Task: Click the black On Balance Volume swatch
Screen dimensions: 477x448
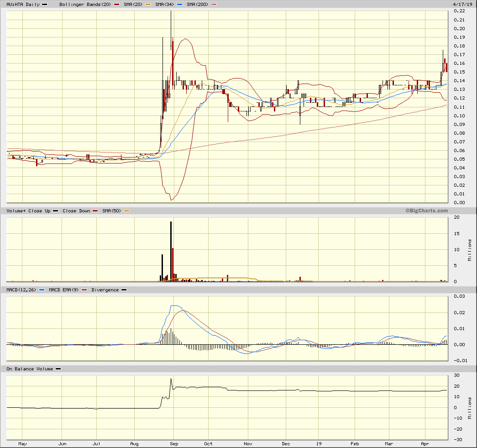Action: [x=58, y=369]
